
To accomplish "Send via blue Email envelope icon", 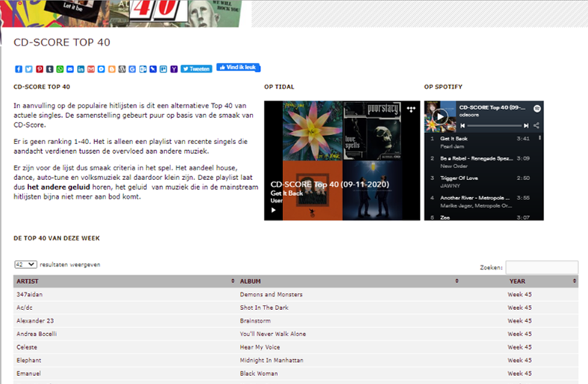I will click(x=70, y=69).
